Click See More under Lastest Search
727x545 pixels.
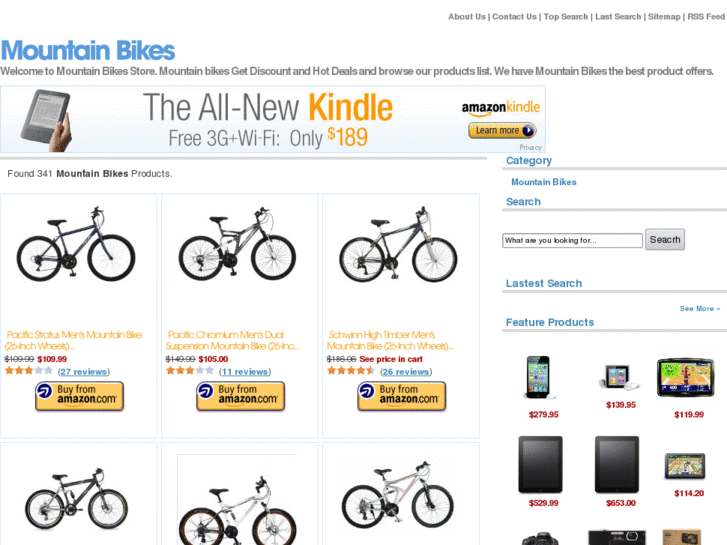[x=700, y=308]
